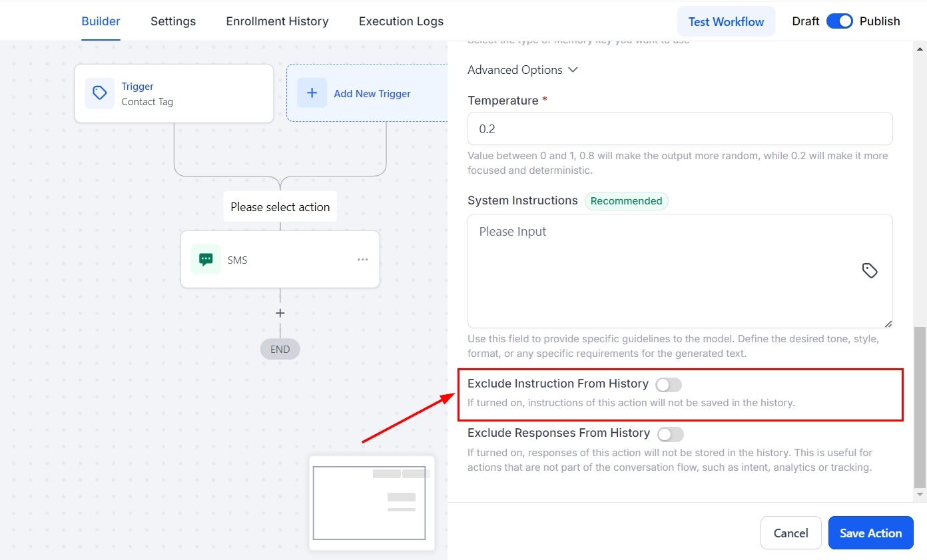Toggle the Draft/Publish switch

839,21
